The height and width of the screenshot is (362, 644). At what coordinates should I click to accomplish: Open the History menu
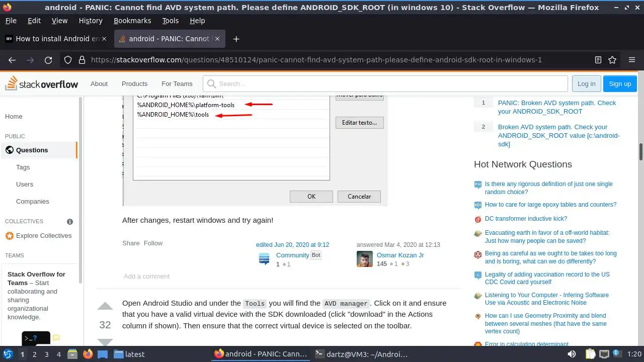[91, 21]
